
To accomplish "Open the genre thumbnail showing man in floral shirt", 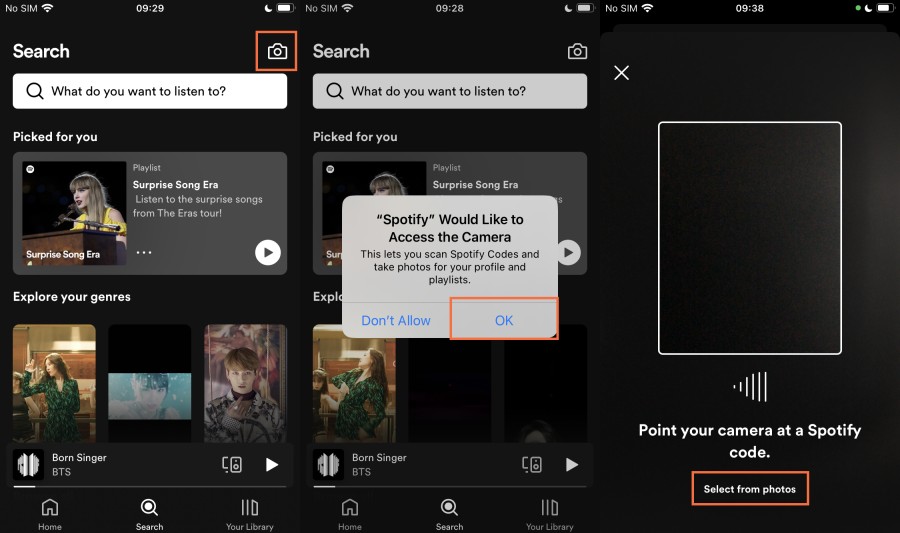I will point(245,383).
